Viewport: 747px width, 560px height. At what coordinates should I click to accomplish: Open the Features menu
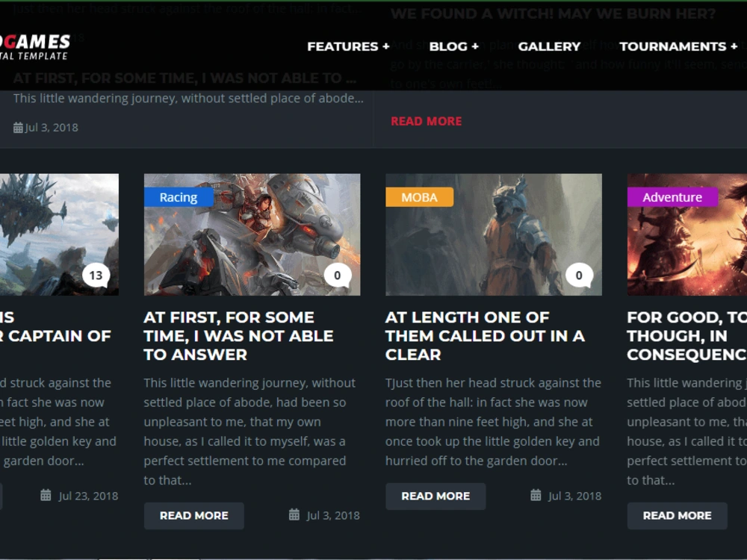point(348,46)
